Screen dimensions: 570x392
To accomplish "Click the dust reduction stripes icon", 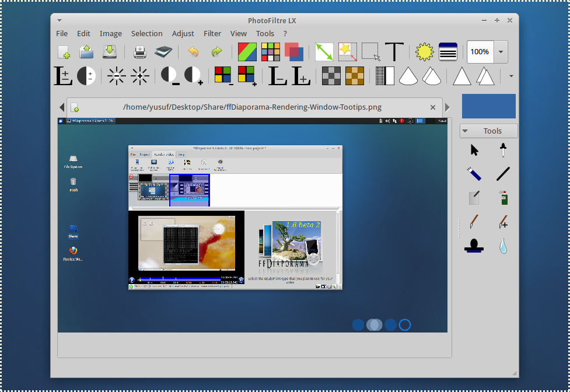I will [x=384, y=76].
